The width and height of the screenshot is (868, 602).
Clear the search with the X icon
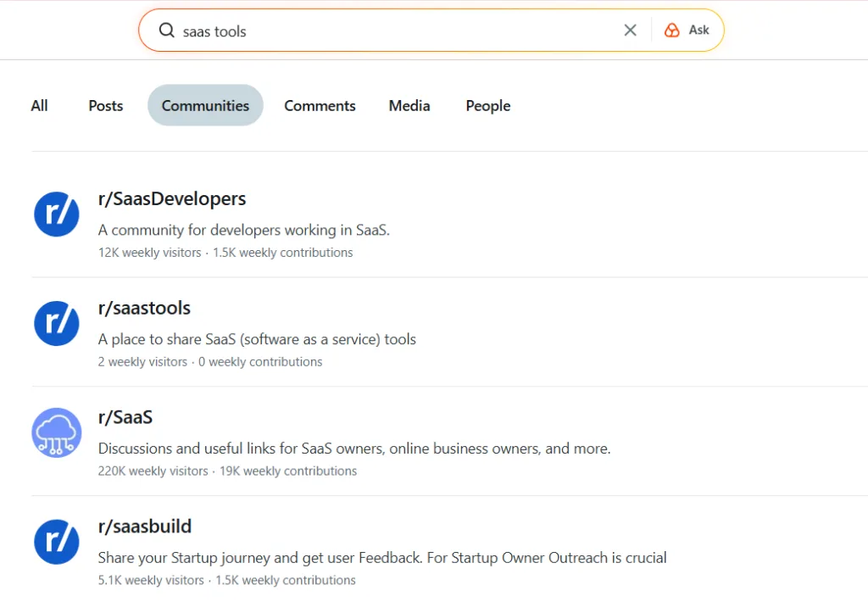pyautogui.click(x=630, y=31)
